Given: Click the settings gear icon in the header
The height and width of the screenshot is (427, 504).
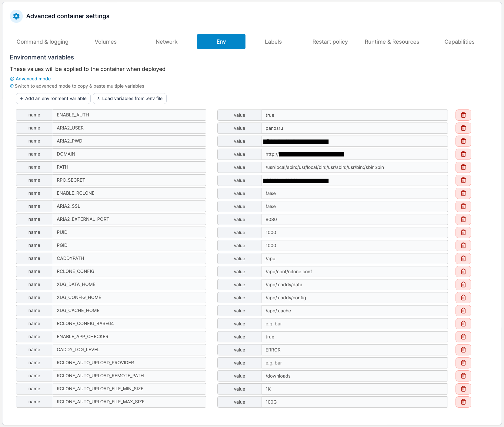Looking at the screenshot, I should pyautogui.click(x=16, y=16).
